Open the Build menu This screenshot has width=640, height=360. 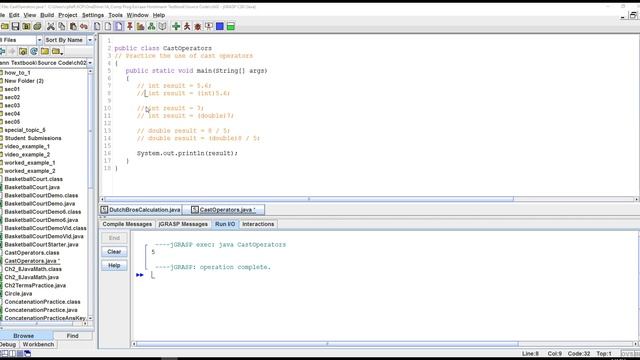(x=47, y=15)
